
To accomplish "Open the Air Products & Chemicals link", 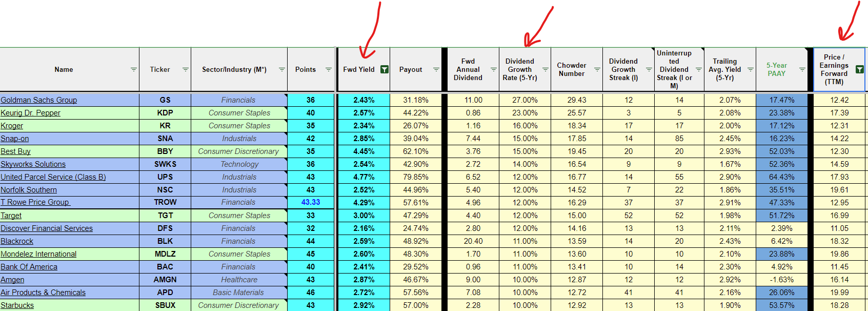I will 43,293.
